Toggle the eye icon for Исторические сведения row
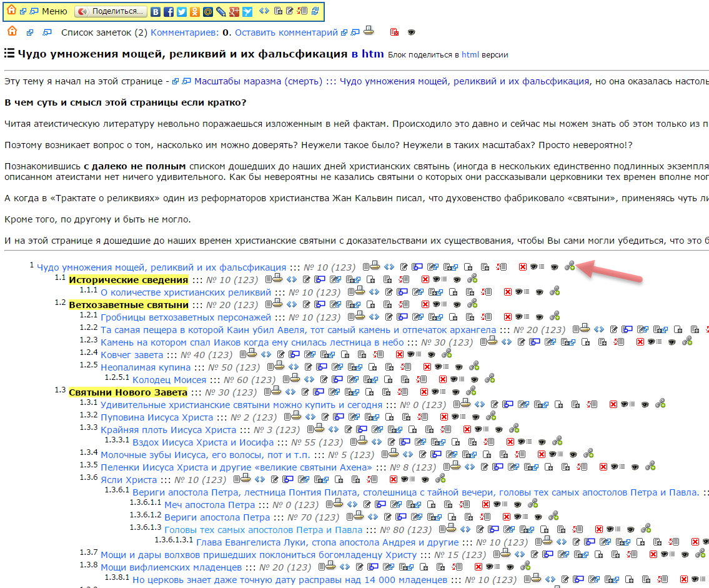 pos(457,279)
